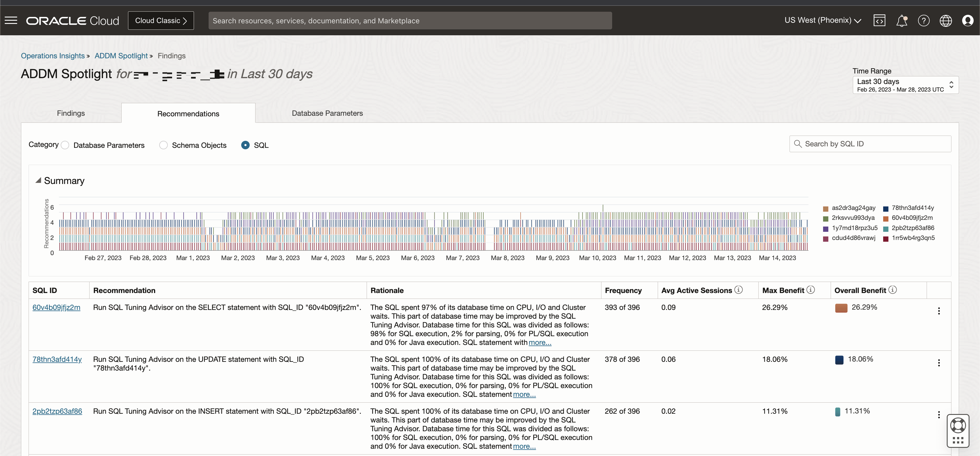The height and width of the screenshot is (456, 980).
Task: Select the Database Parameters category radio
Action: point(65,145)
